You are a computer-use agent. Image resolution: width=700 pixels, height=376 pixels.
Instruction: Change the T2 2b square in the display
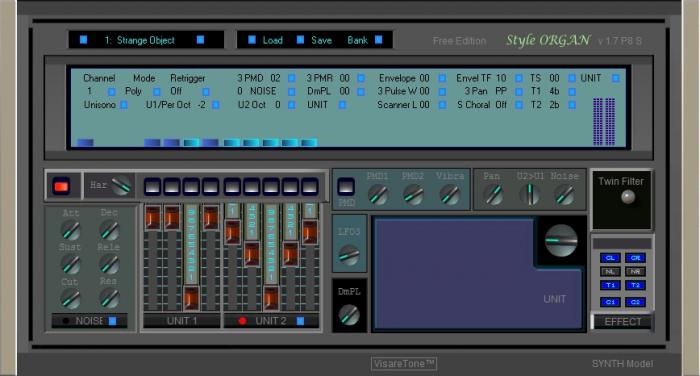point(571,105)
